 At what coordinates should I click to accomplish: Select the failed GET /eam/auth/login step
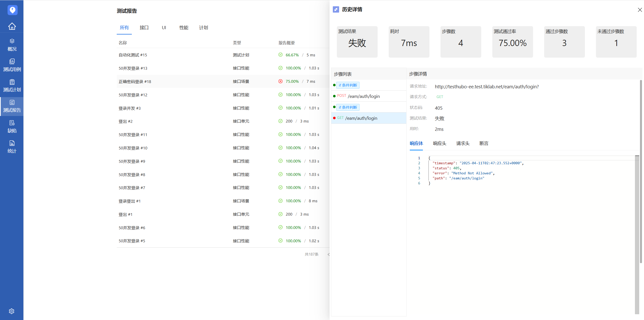click(x=361, y=118)
